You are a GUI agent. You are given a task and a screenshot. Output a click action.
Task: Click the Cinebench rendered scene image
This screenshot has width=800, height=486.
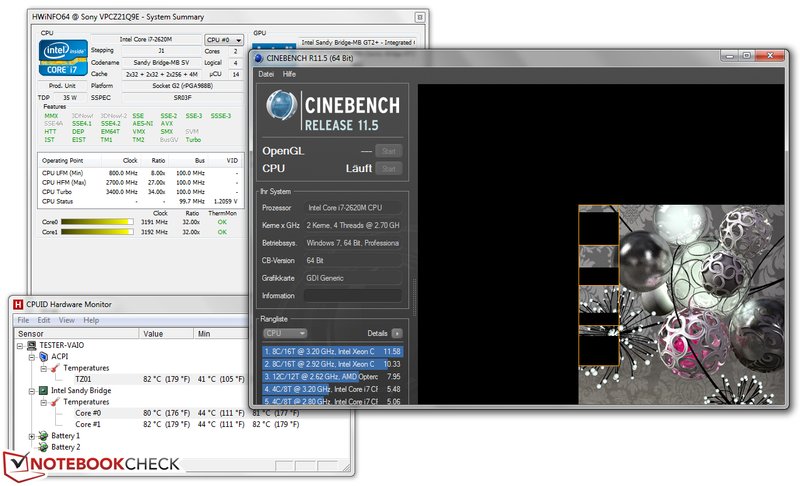point(681,304)
